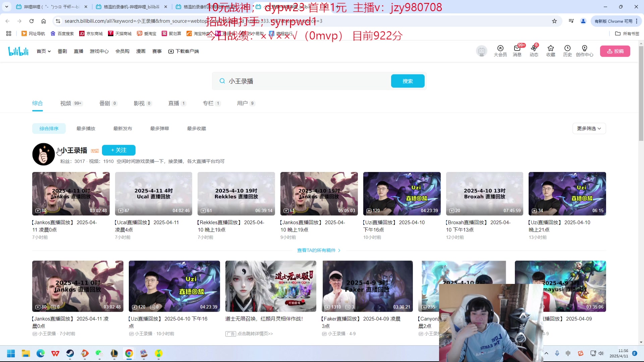644x362 pixels.
Task: Open 游戏中心 in the top navigation
Action: click(x=99, y=51)
